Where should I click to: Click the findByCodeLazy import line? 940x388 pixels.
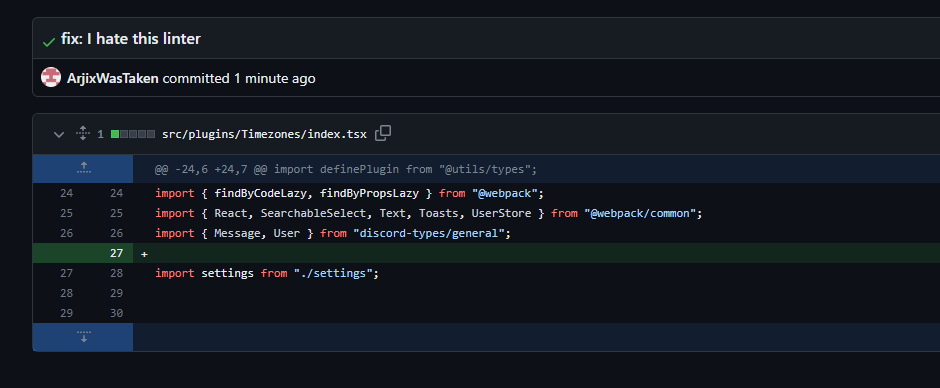tap(349, 194)
